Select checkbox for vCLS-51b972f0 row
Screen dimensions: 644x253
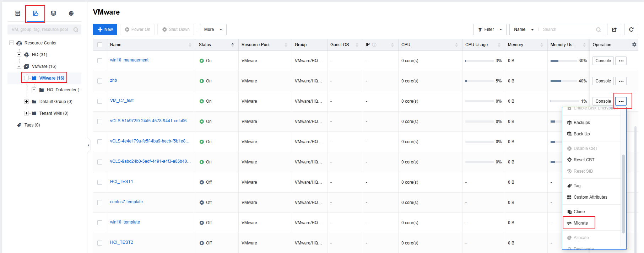[x=100, y=122]
